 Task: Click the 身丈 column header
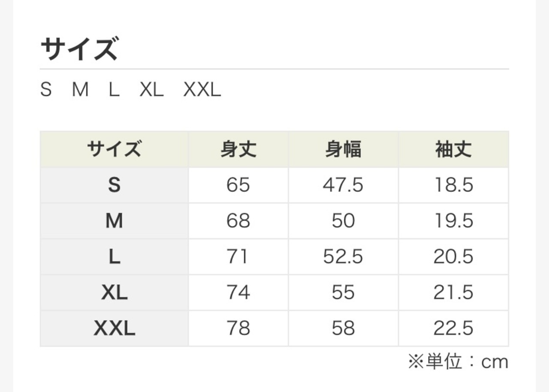click(238, 150)
